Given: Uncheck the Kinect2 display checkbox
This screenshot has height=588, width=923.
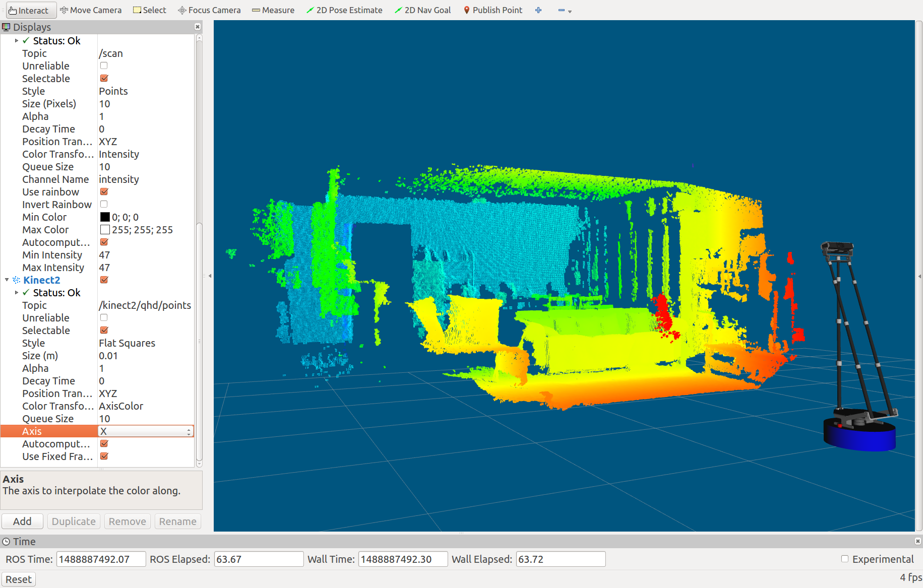Looking at the screenshot, I should tap(104, 280).
